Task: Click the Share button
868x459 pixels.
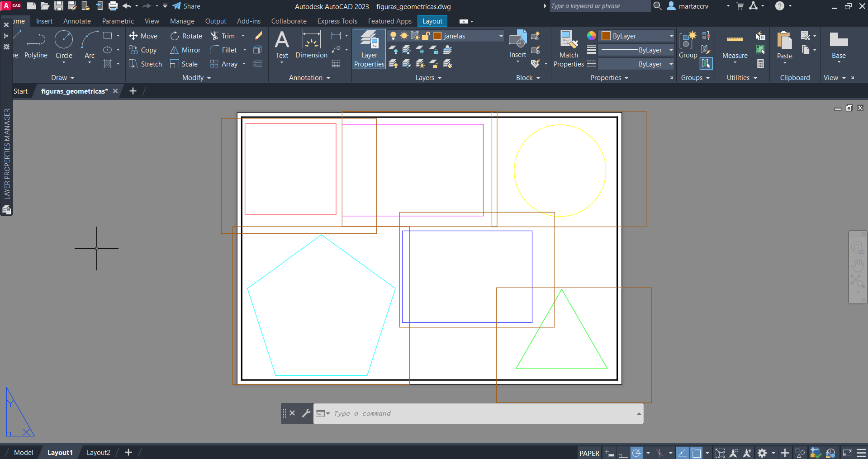Action: (x=186, y=6)
